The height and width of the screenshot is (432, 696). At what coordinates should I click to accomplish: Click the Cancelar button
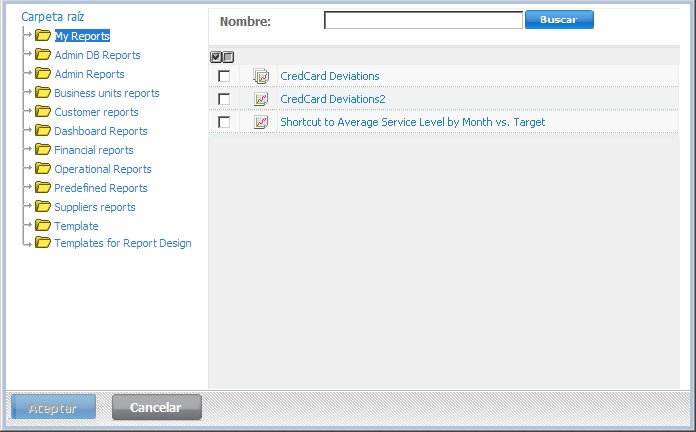click(x=157, y=407)
